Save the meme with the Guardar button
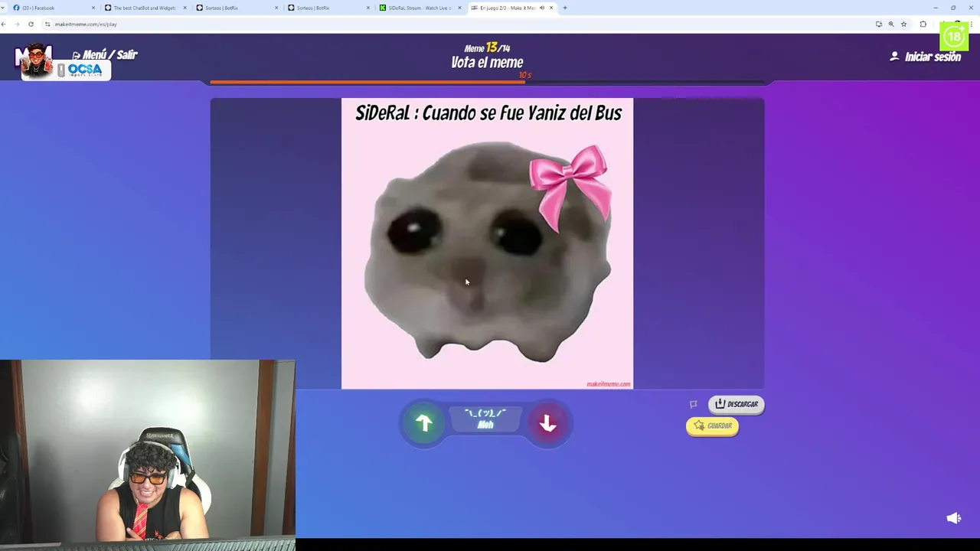The height and width of the screenshot is (551, 980). 712,425
